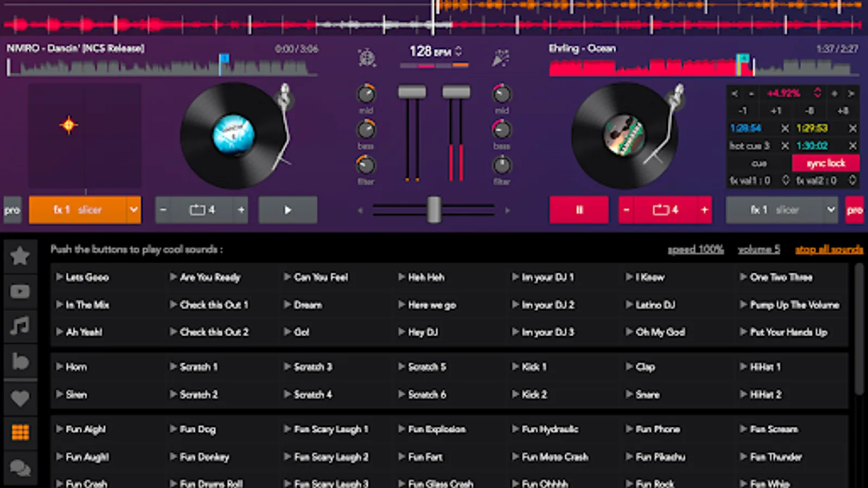Click the volume 5 link
Screen dimensions: 868x488
pos(758,249)
